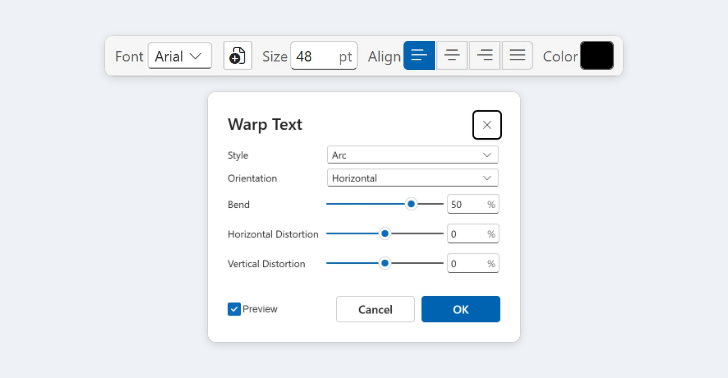This screenshot has height=378, width=728.
Task: Close the Warp Text dialog
Action: (x=487, y=125)
